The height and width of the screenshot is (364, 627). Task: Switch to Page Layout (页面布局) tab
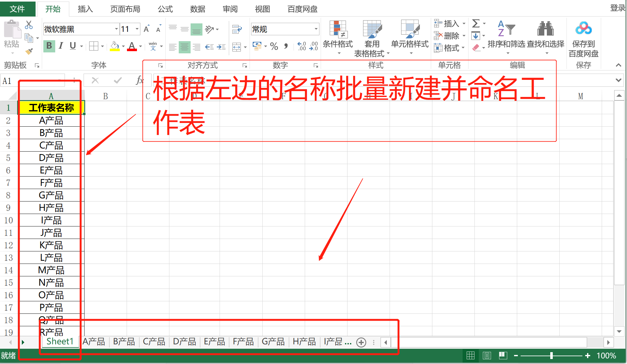click(125, 9)
